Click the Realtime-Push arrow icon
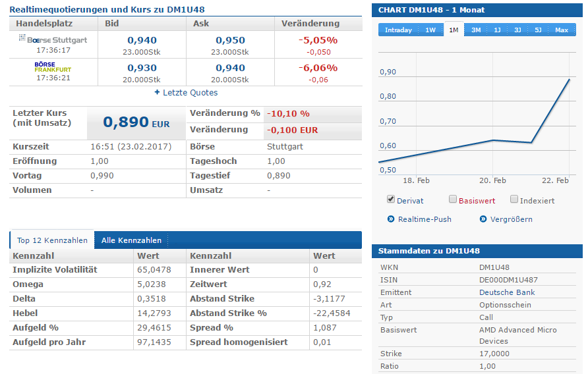This screenshot has height=374, width=588. [x=391, y=219]
